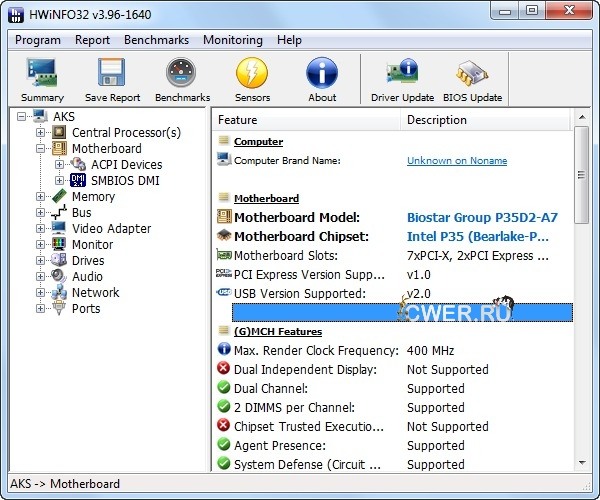Start Driver Update from the toolbar
Image resolution: width=600 pixels, height=500 pixels.
point(402,79)
